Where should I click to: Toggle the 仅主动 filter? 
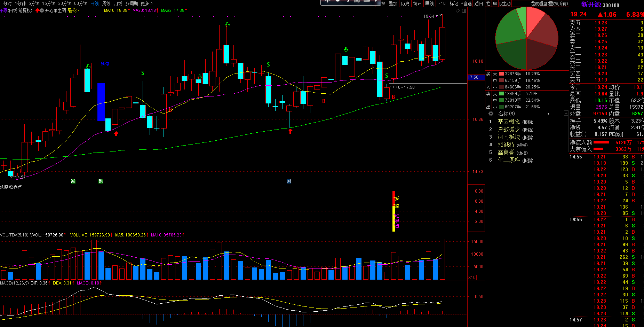tap(505, 3)
